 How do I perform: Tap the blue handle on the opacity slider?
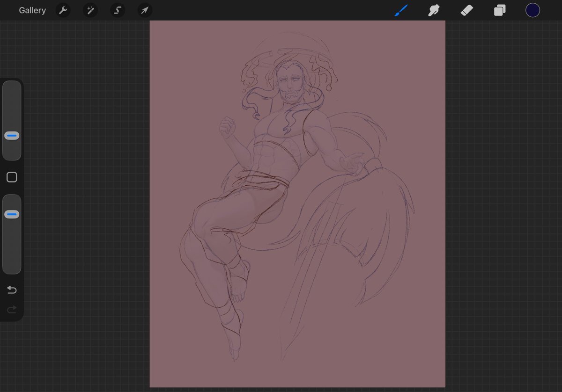coord(11,214)
